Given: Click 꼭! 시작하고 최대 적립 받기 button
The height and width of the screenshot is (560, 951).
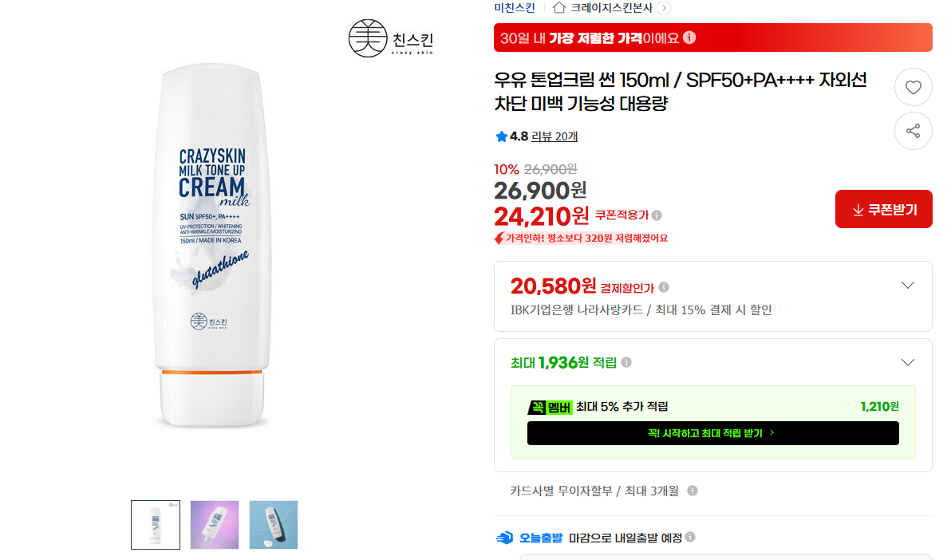Looking at the screenshot, I should tap(712, 433).
